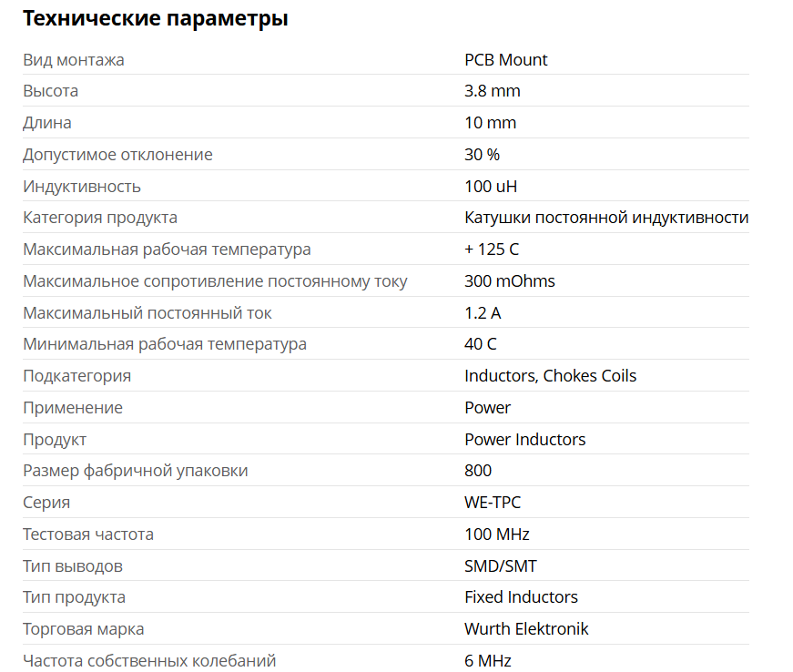The height and width of the screenshot is (672, 793).
Task: Select the "+ 125 C" temperature value
Action: pyautogui.click(x=492, y=249)
